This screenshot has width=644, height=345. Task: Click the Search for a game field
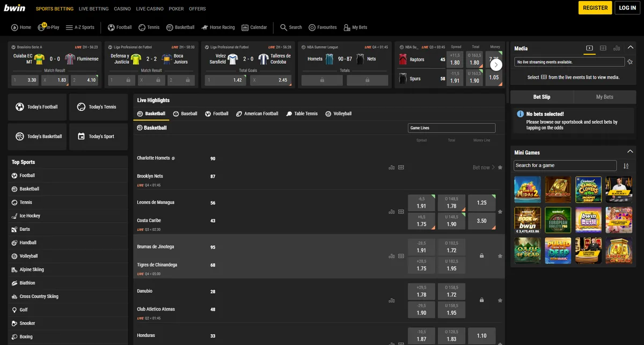565,166
